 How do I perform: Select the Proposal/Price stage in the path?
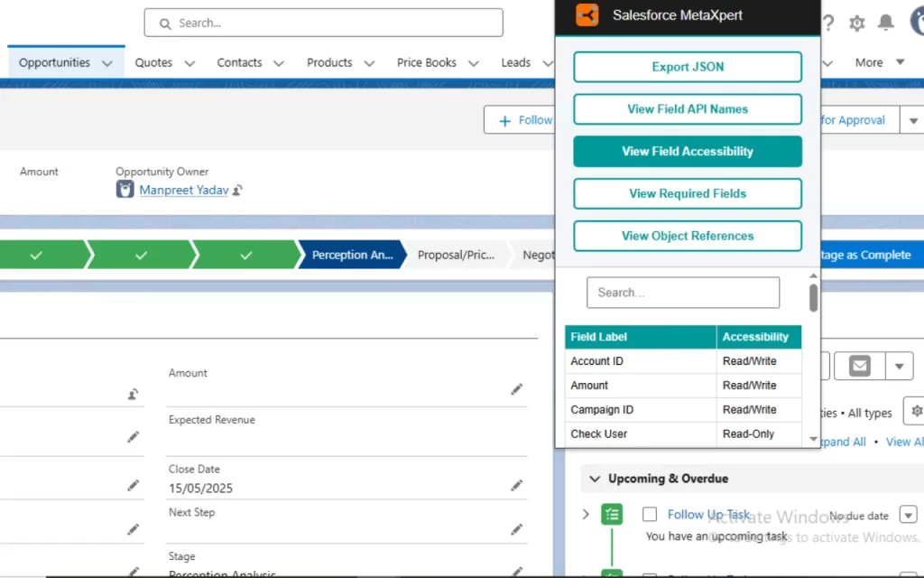pyautogui.click(x=456, y=255)
